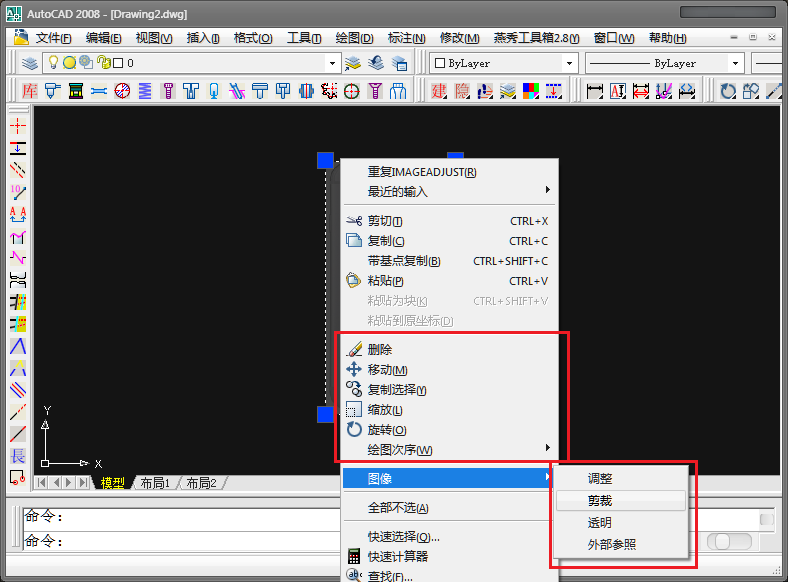Open the Layer Properties Manager icon
Viewport: 788px width, 582px height.
point(30,63)
